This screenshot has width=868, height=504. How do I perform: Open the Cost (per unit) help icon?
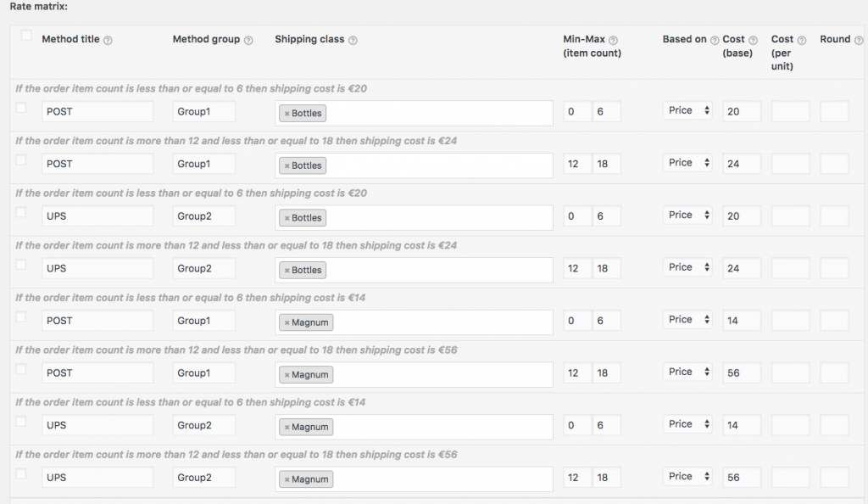click(x=802, y=39)
